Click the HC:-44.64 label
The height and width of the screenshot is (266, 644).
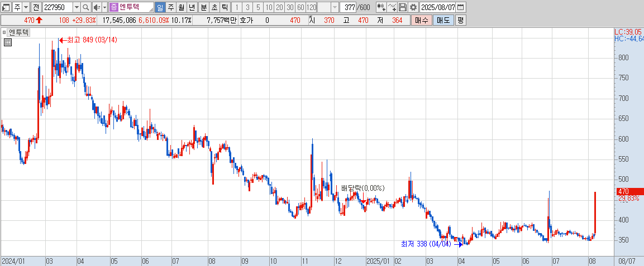[629, 38]
